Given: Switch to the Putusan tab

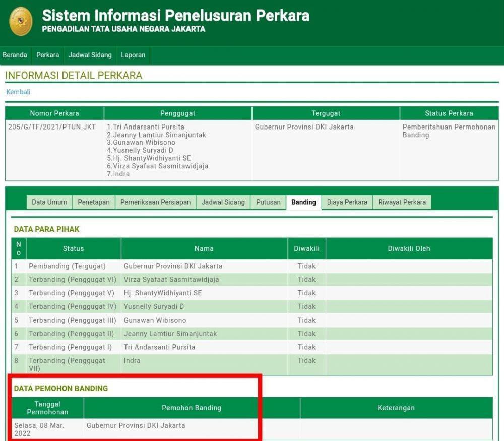Looking at the screenshot, I should [x=269, y=202].
